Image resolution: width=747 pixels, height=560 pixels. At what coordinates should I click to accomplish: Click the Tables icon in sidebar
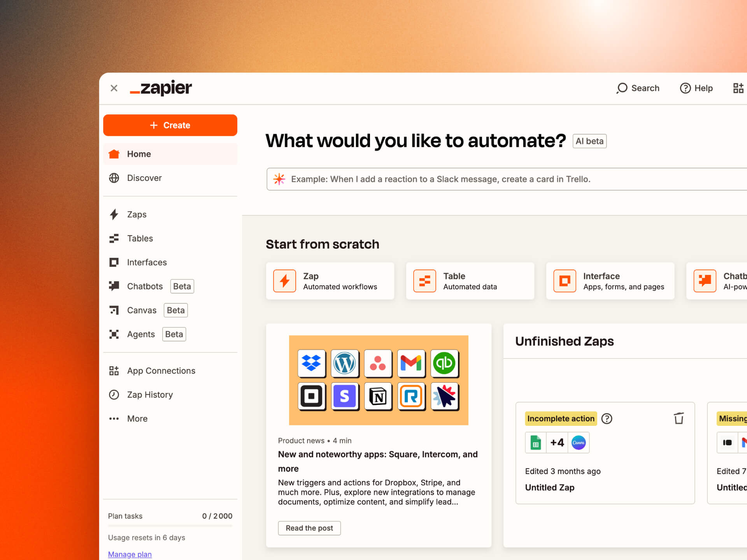click(114, 238)
